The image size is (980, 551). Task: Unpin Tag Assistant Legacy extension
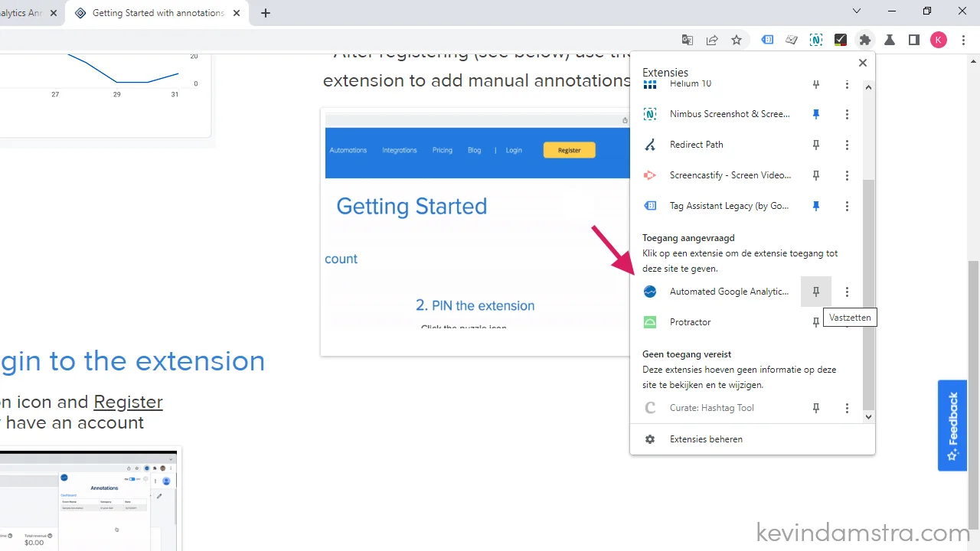[x=816, y=206]
